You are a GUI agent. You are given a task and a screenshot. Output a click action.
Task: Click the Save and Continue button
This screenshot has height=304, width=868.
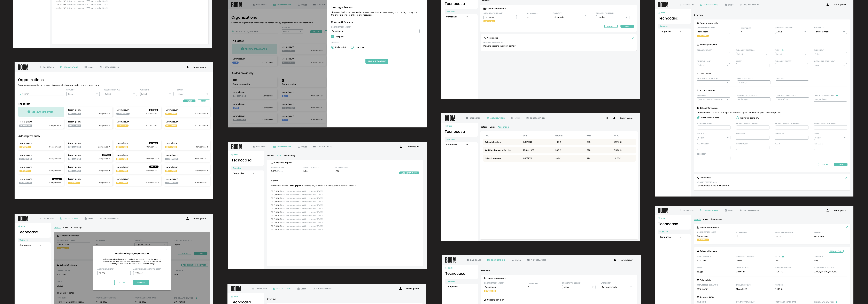coord(377,61)
